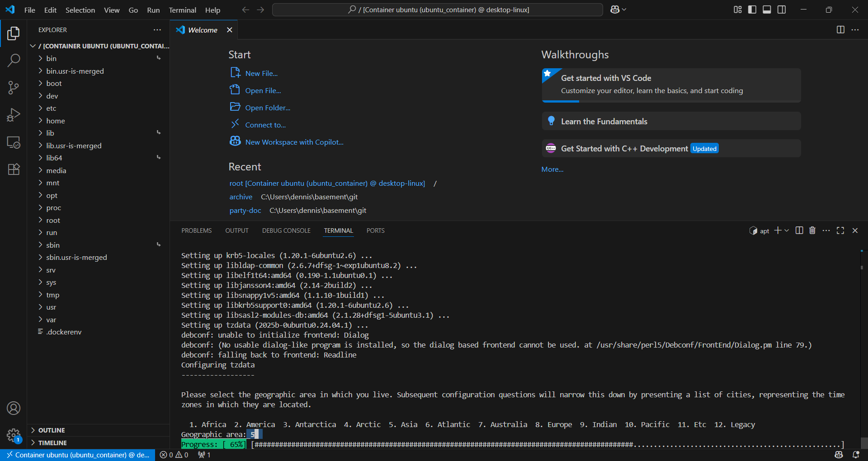Open the Terminal menu
868x461 pixels.
[x=182, y=10]
